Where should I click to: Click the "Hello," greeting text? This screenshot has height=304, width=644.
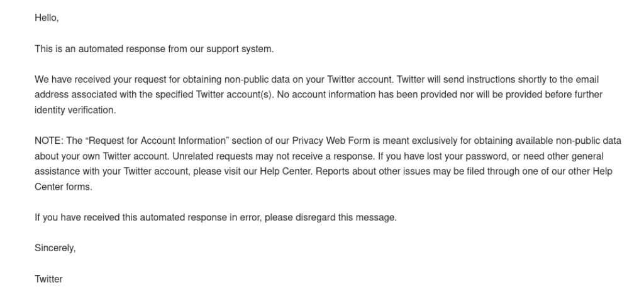tap(47, 18)
